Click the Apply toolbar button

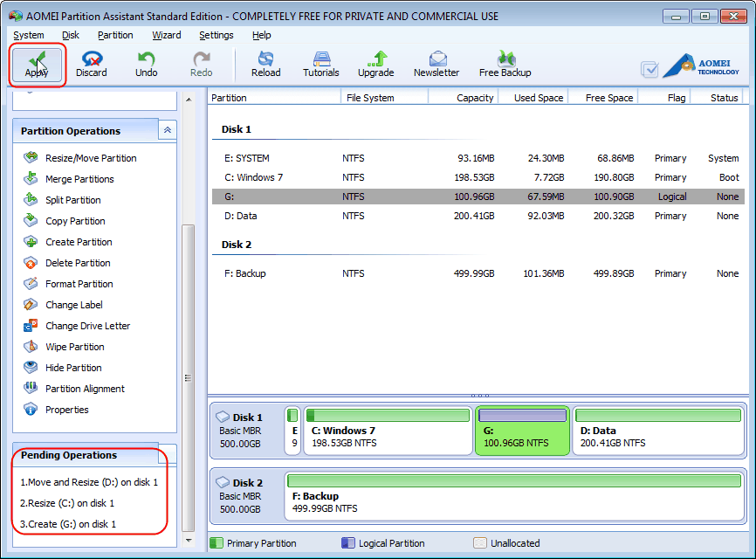click(x=37, y=65)
